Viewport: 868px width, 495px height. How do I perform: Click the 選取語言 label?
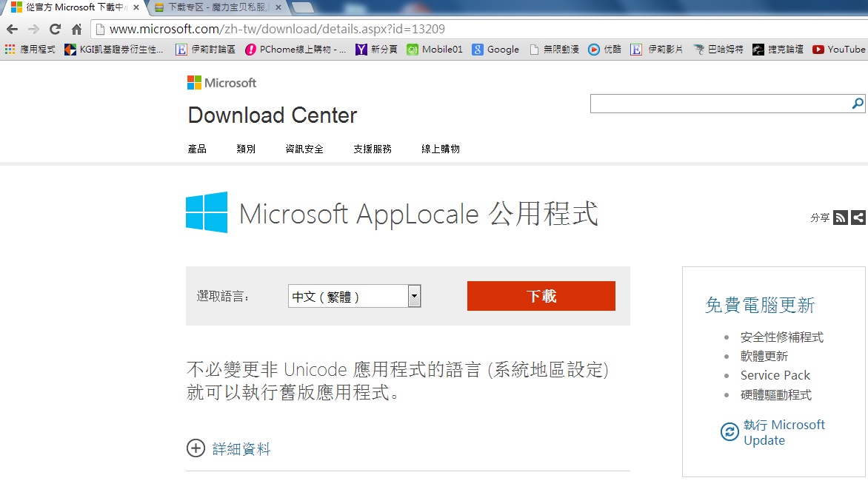(222, 297)
